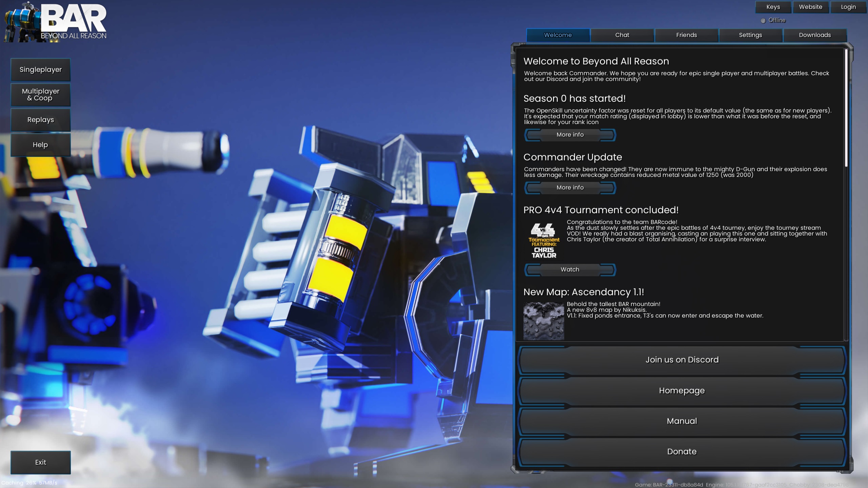Click More info under Season 0
Viewport: 868px width, 488px height.
(570, 135)
